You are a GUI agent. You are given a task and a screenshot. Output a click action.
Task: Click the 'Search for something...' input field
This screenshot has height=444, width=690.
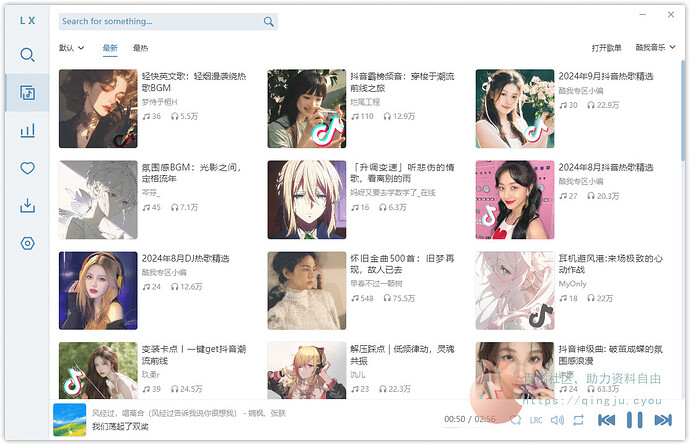(x=160, y=21)
